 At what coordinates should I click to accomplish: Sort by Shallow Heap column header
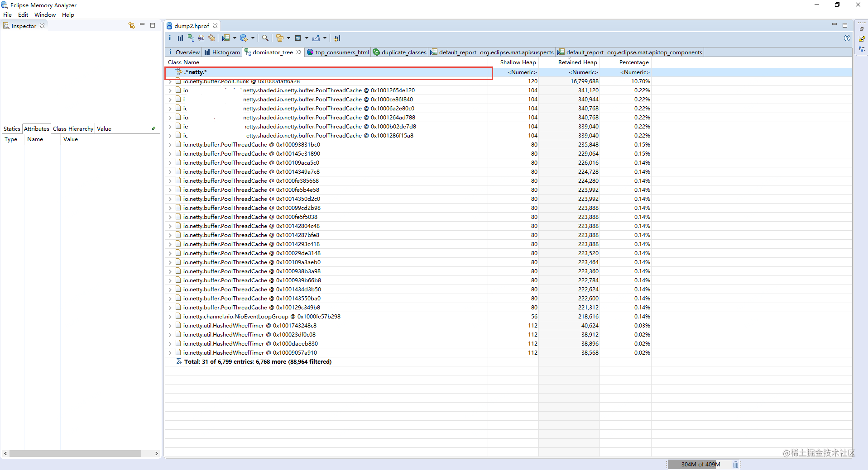click(x=518, y=62)
